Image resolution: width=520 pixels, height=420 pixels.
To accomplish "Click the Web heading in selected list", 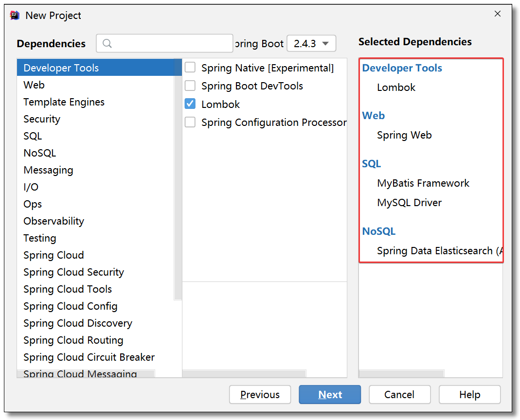I will click(x=374, y=116).
